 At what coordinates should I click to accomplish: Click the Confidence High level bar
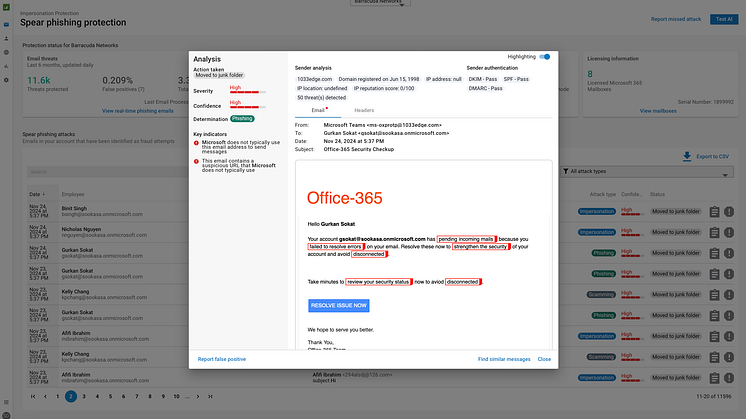pos(247,105)
